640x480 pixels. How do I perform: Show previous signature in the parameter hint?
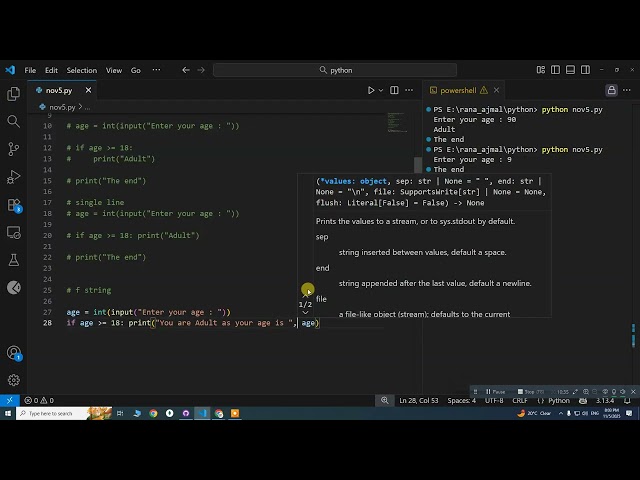(305, 296)
